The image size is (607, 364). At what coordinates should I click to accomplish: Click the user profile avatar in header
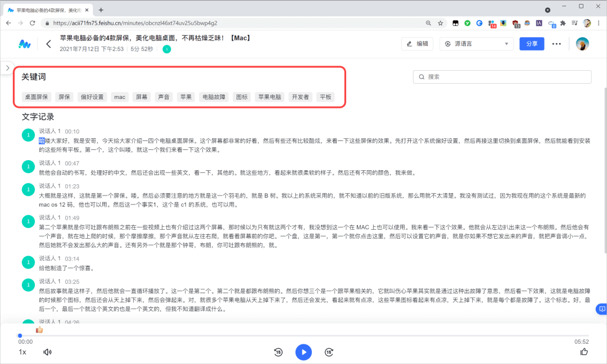pyautogui.click(x=582, y=44)
